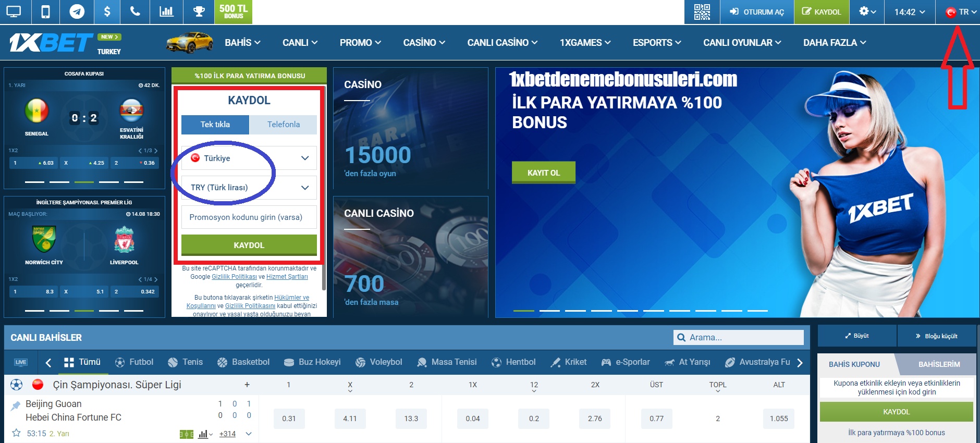980x443 pixels.
Task: Click the Bloğu küçült button
Action: [937, 336]
